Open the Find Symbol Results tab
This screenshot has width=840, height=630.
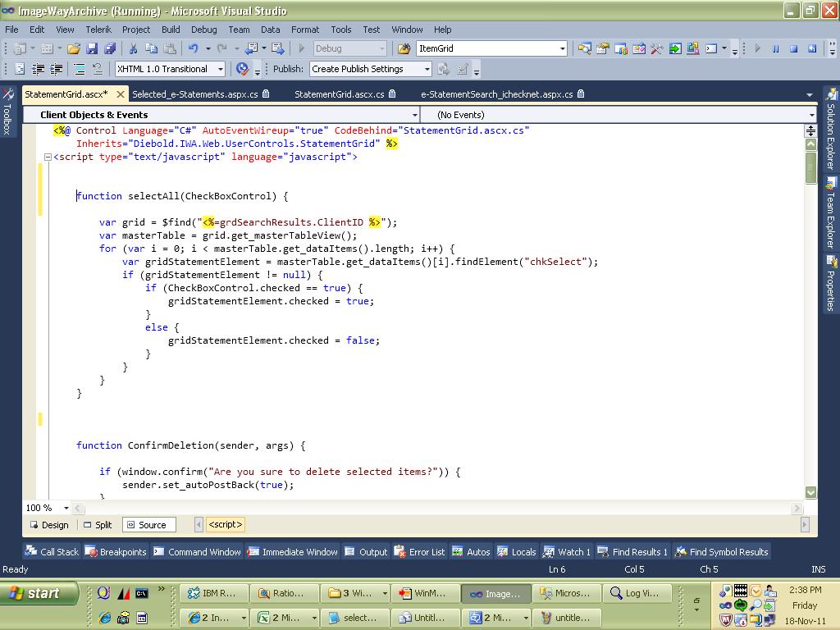tap(722, 552)
